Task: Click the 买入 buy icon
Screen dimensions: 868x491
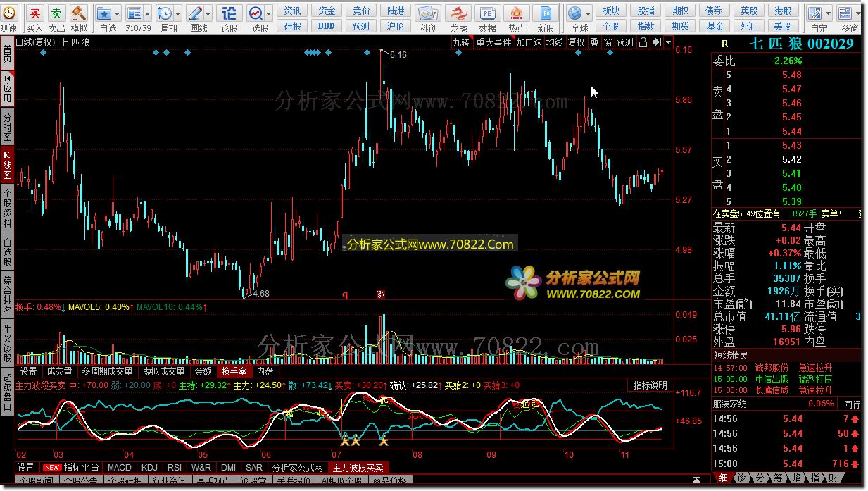Action: (x=34, y=13)
